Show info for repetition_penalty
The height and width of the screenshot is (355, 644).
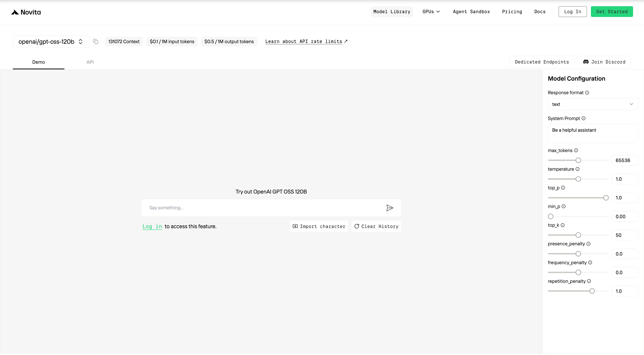pos(589,282)
